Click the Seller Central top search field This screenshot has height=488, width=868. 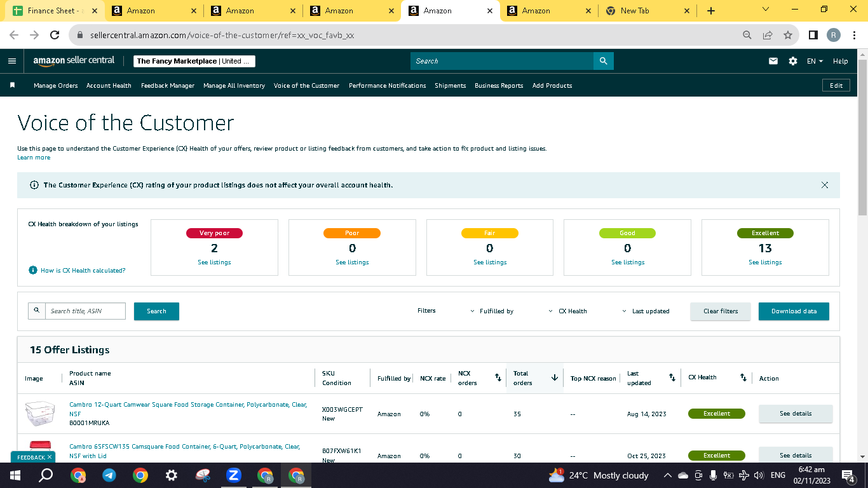click(502, 61)
